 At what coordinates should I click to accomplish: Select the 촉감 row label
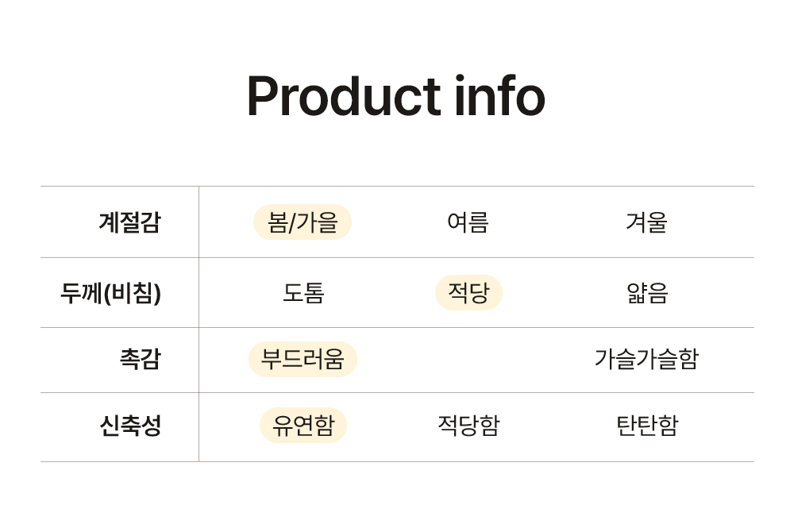click(x=140, y=359)
